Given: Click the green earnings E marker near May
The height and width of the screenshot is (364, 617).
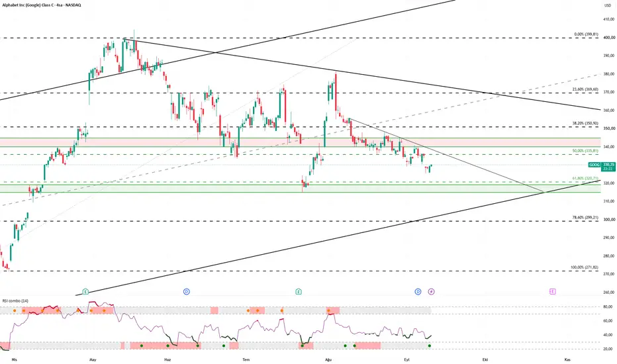Looking at the screenshot, I should click(85, 292).
